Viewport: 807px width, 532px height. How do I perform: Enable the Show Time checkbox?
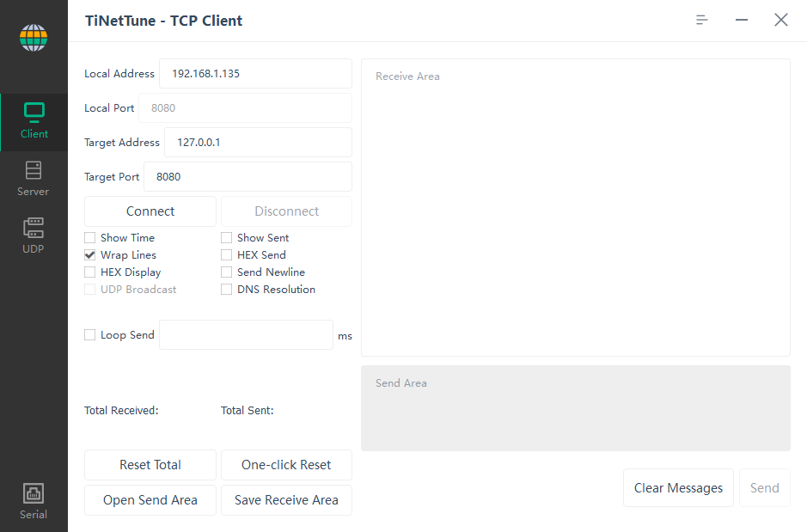coord(89,237)
